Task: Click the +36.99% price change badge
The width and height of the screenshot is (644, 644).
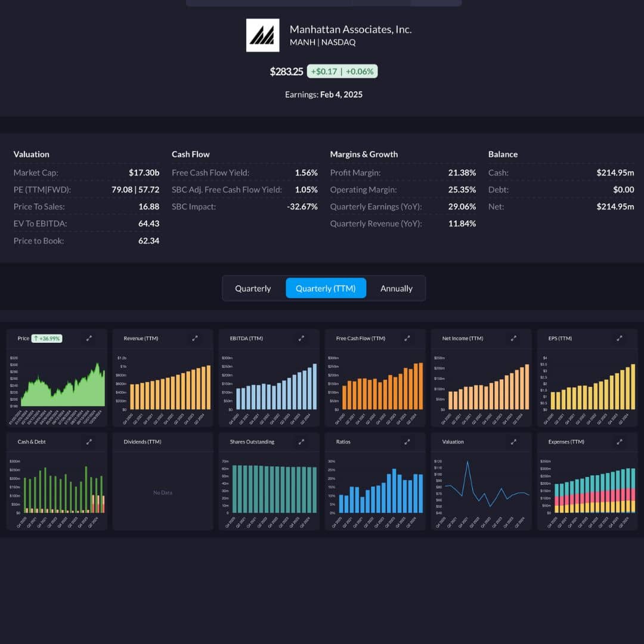Action: coord(47,339)
